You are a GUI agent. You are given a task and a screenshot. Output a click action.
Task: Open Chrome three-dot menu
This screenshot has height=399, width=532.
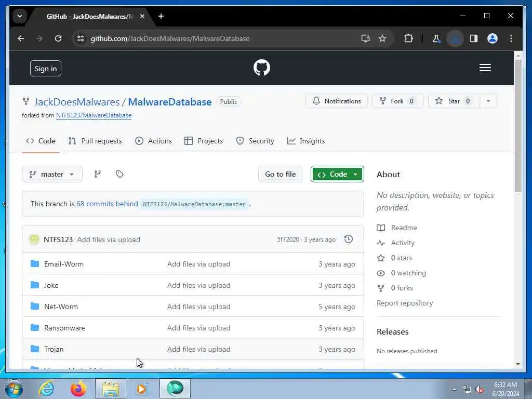(511, 38)
